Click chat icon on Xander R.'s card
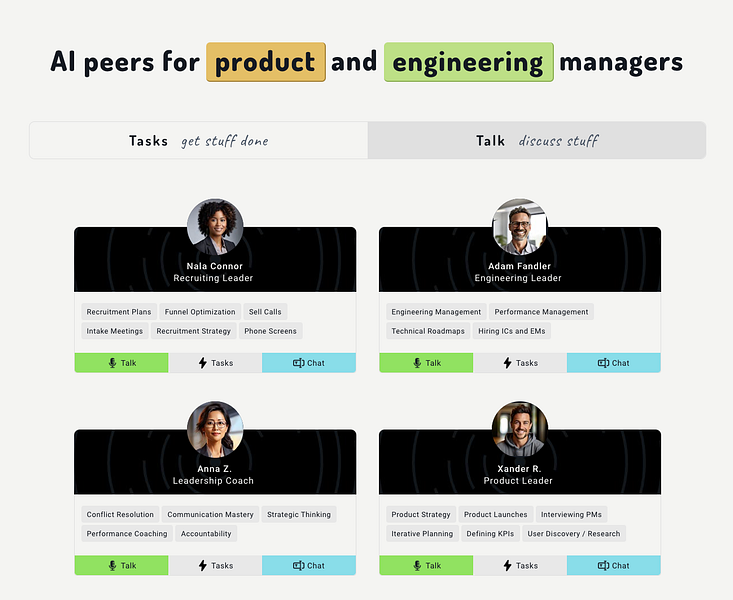This screenshot has width=733, height=600. click(604, 565)
